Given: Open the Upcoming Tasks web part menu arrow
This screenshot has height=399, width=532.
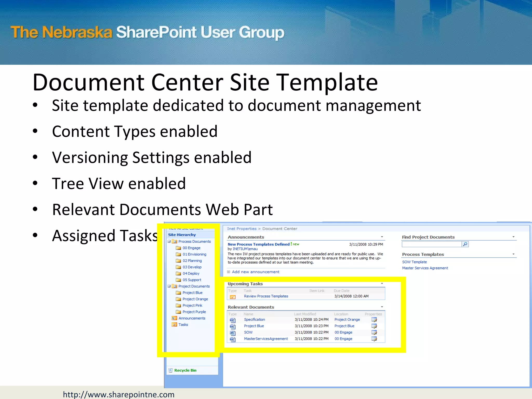Looking at the screenshot, I should [x=382, y=284].
